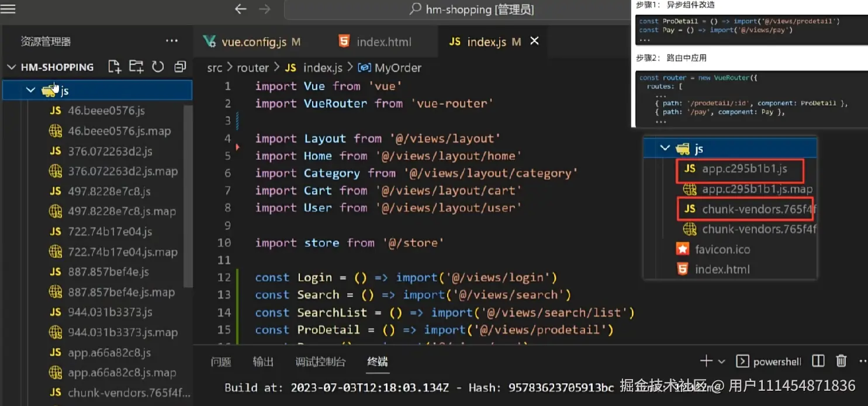Screen dimensions: 868x406
Task: Create a new file in HM-SHOPPING
Action: coord(115,67)
